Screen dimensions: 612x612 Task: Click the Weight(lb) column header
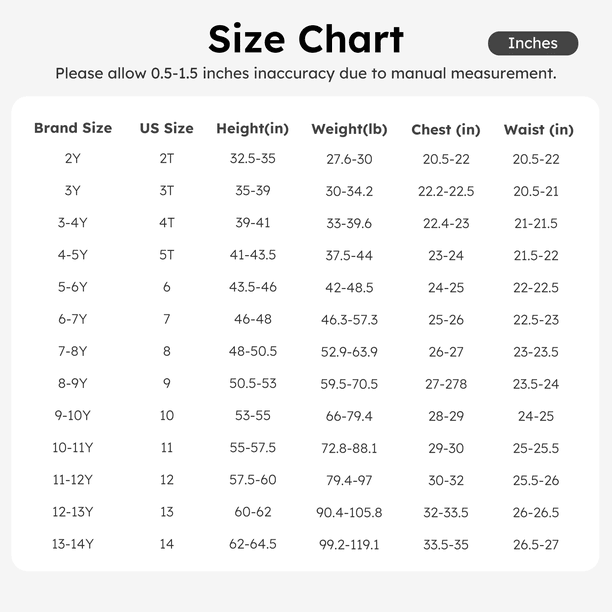pyautogui.click(x=349, y=129)
